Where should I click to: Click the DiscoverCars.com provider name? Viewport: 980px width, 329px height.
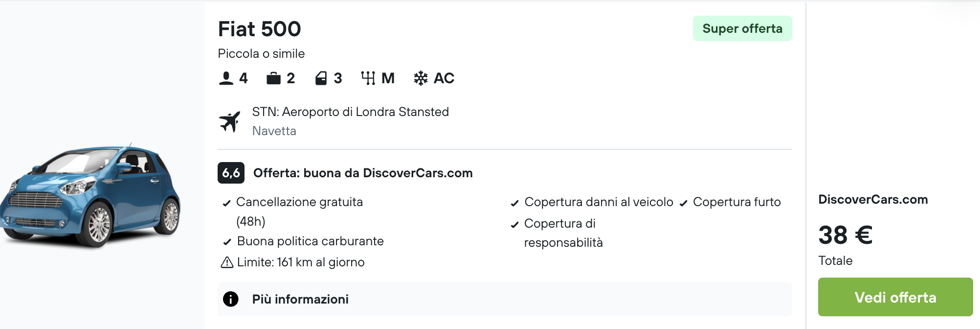coord(873,200)
